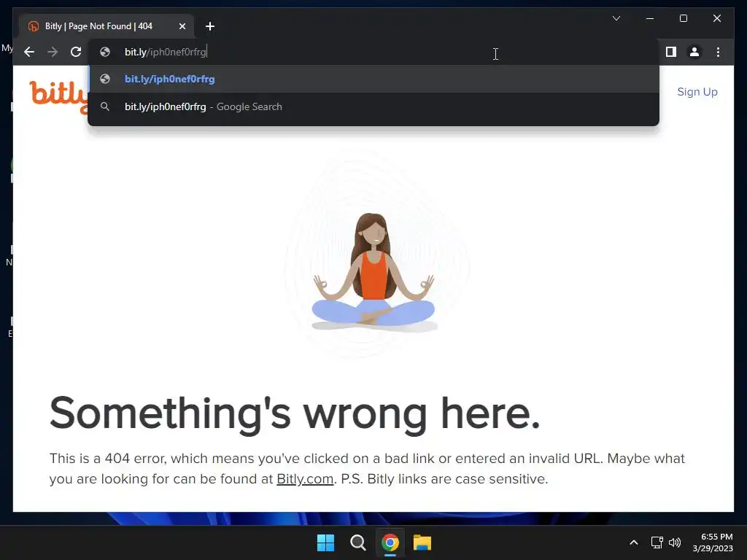Open Chrome side panel icon

[671, 52]
